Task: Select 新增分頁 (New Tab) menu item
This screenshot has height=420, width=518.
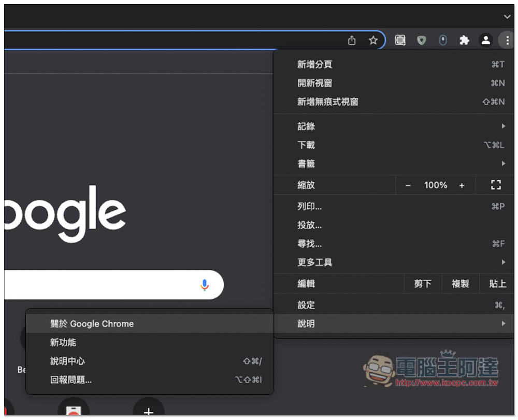Action: 394,64
